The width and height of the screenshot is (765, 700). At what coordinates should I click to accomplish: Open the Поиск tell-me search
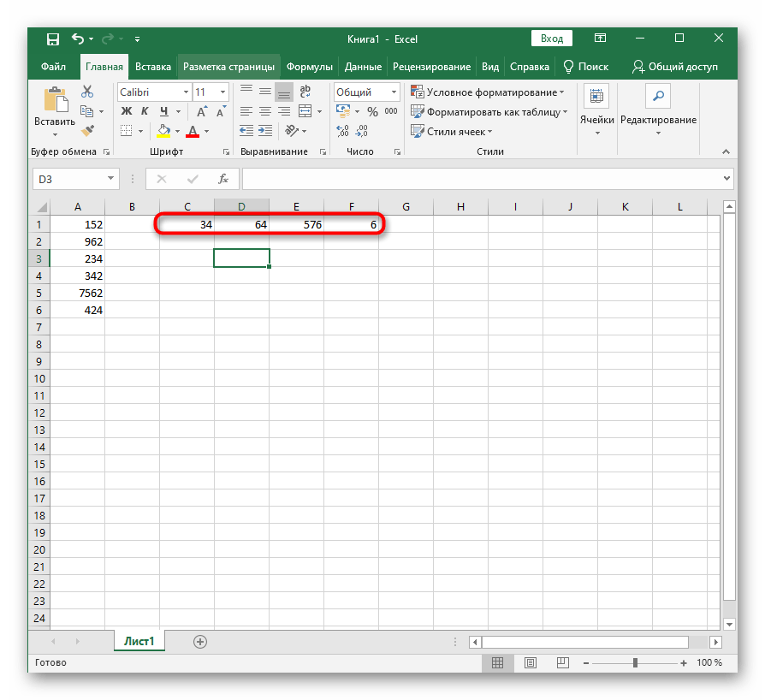tap(586, 67)
